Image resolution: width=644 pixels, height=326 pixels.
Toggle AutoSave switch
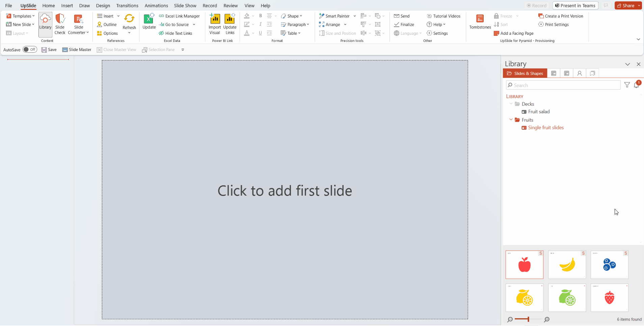click(x=30, y=49)
